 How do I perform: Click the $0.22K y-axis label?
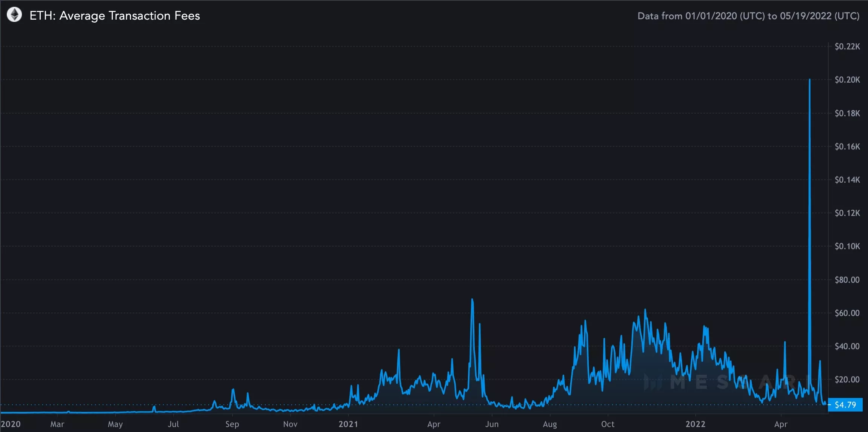coord(847,46)
